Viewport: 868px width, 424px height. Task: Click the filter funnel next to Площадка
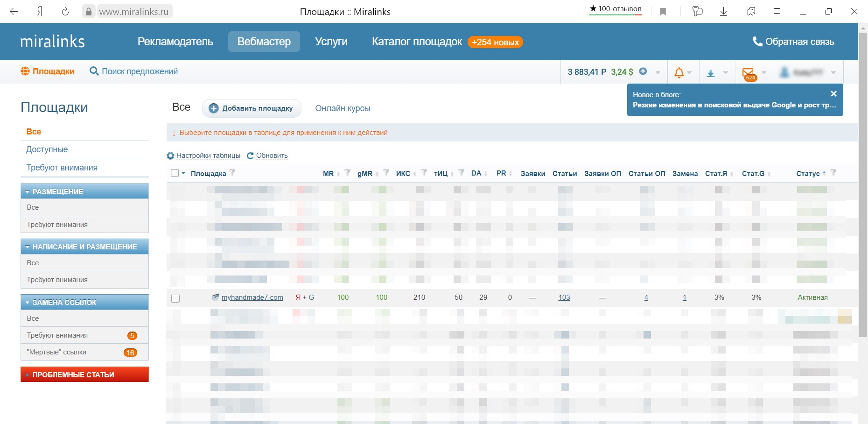pyautogui.click(x=232, y=173)
